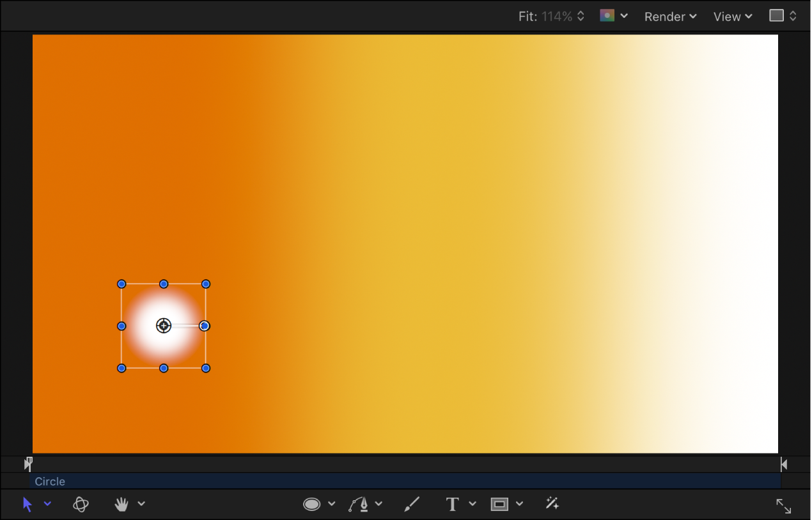Open the View menu

tap(731, 16)
